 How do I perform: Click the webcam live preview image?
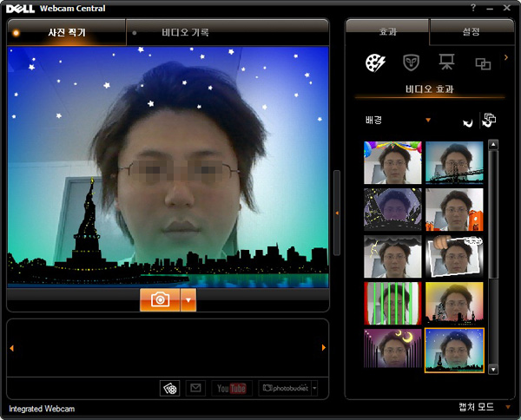click(168, 167)
